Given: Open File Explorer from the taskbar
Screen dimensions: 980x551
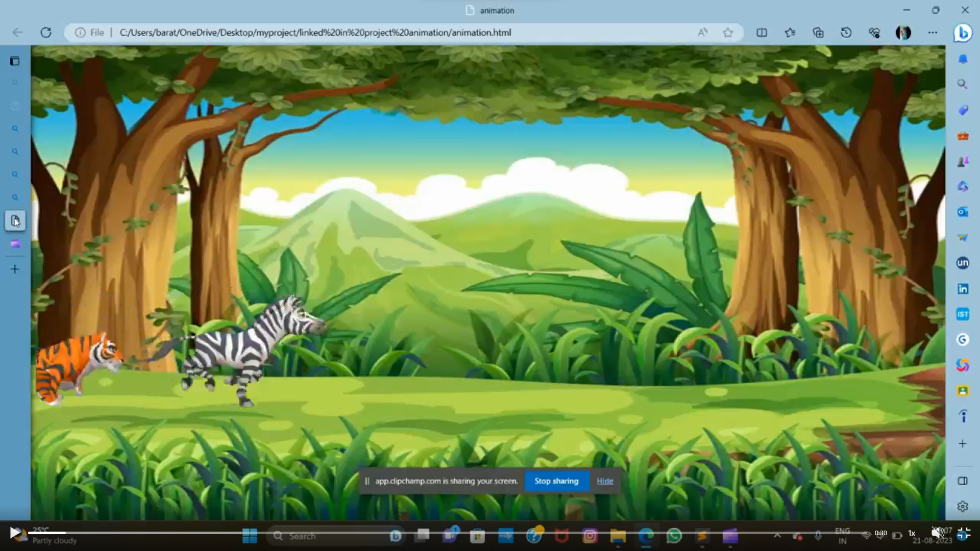Looking at the screenshot, I should point(618,536).
